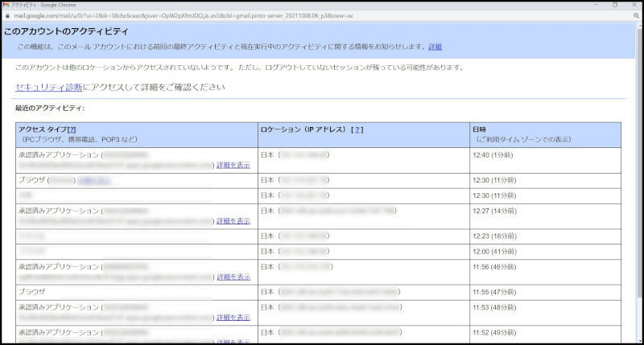Close the Google Chrome activity window
Screen dimensions: 644x345
635,5
